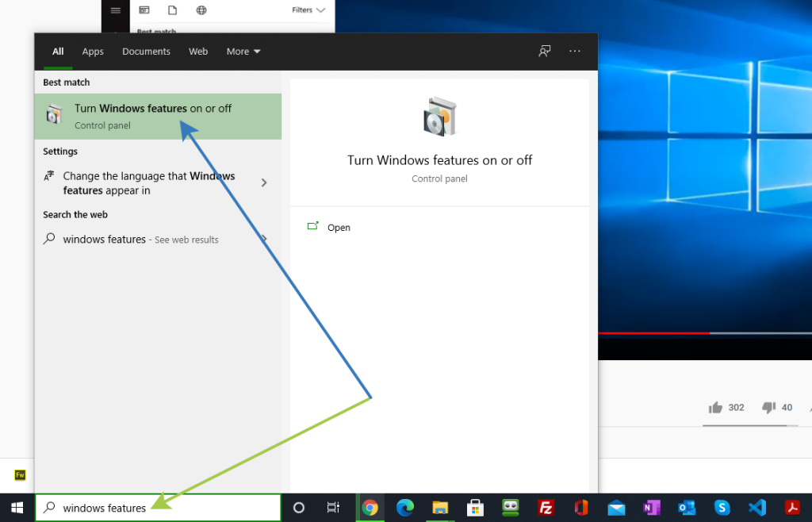
Task: Launch Outlook from the taskbar
Action: 687,508
